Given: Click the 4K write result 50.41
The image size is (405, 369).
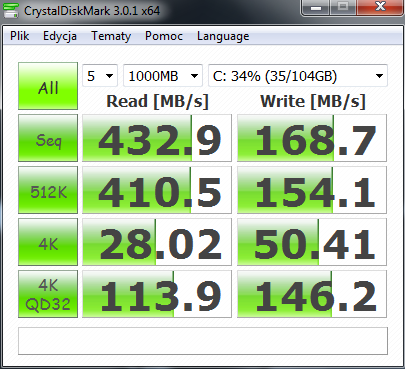Looking at the screenshot, I should (x=312, y=242).
